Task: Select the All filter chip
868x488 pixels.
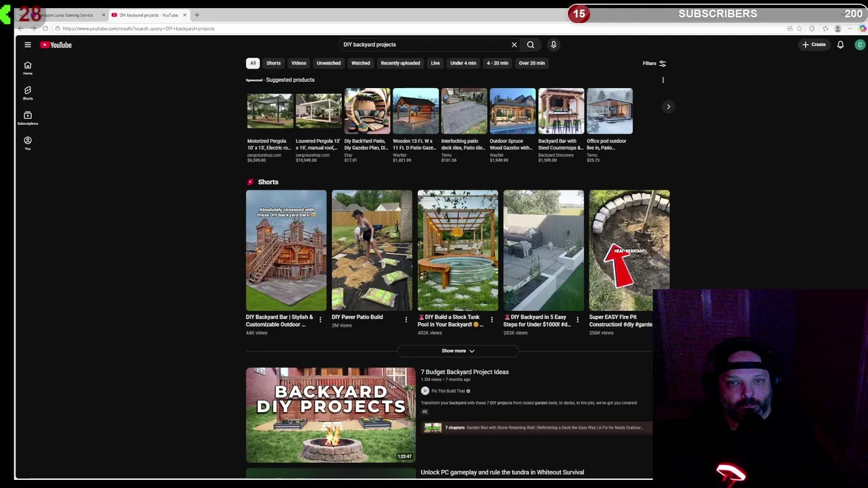Action: 252,63
